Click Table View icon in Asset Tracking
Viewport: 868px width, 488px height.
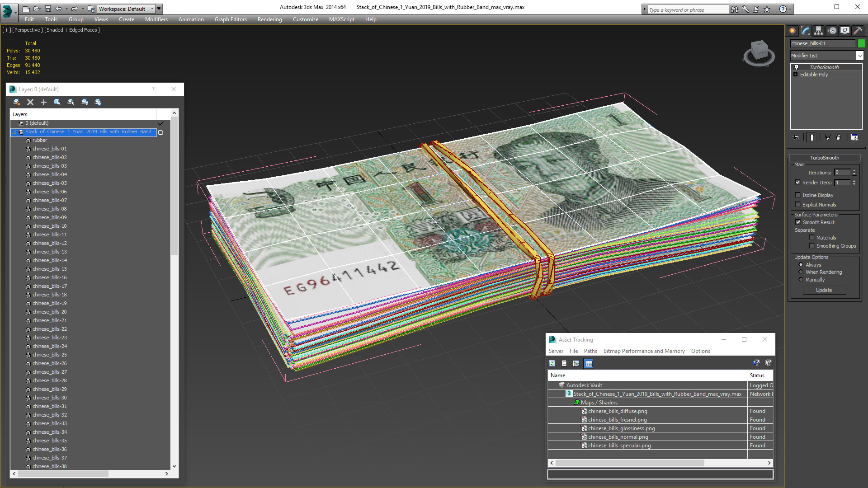pos(589,363)
